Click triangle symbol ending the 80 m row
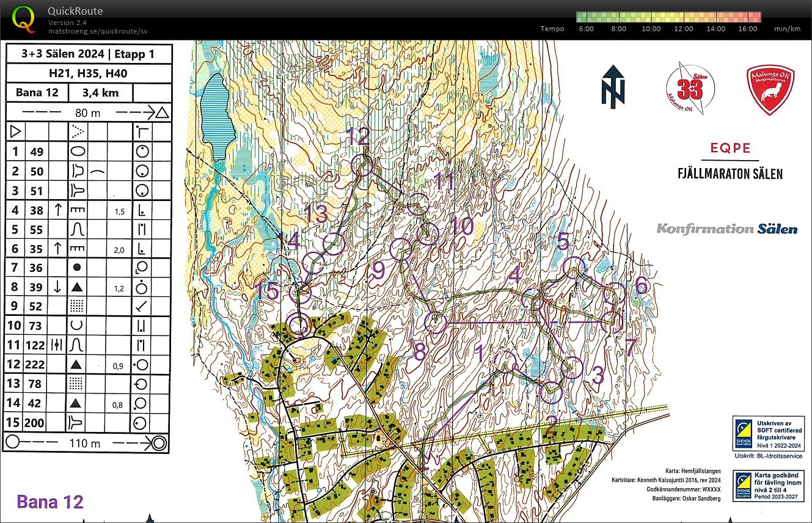812x523 pixels. 161,112
